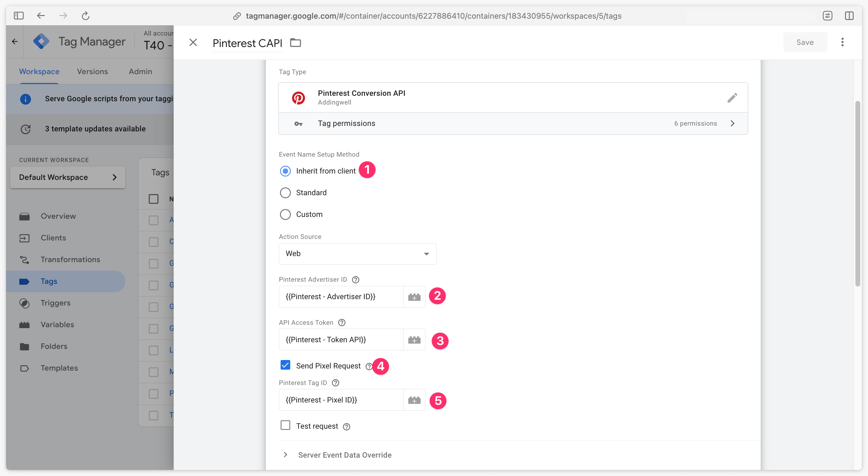
Task: Show help for Send Pixel Request
Action: pyautogui.click(x=369, y=366)
